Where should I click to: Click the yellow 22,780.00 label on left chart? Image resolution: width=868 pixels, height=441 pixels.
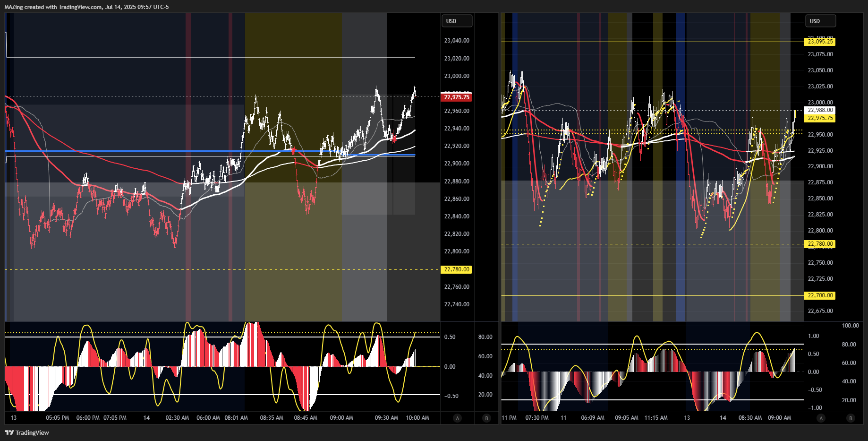click(x=456, y=269)
